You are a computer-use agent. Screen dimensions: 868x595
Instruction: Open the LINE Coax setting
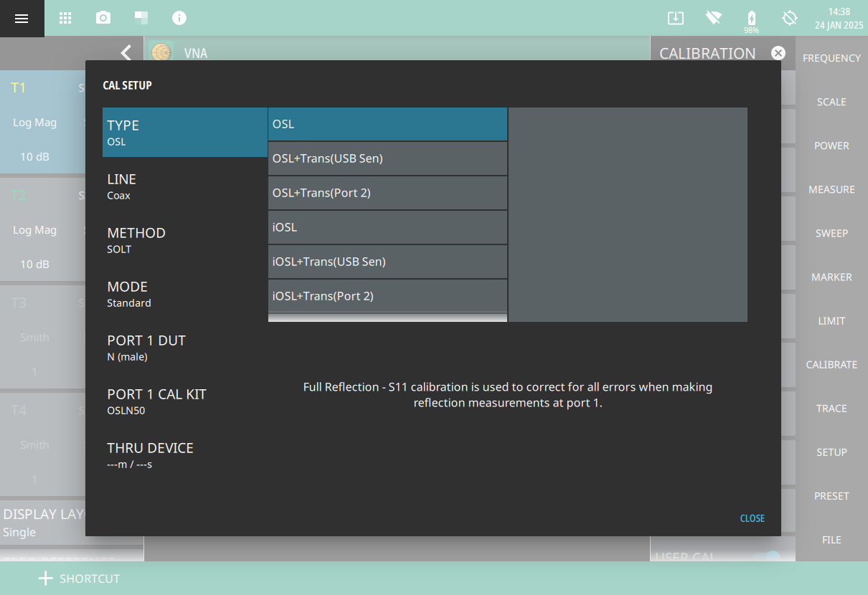coord(184,186)
